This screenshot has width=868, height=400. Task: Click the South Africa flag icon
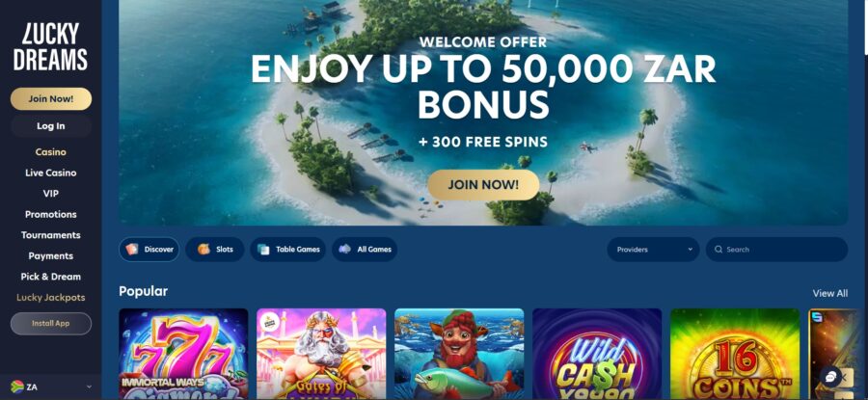click(16, 387)
